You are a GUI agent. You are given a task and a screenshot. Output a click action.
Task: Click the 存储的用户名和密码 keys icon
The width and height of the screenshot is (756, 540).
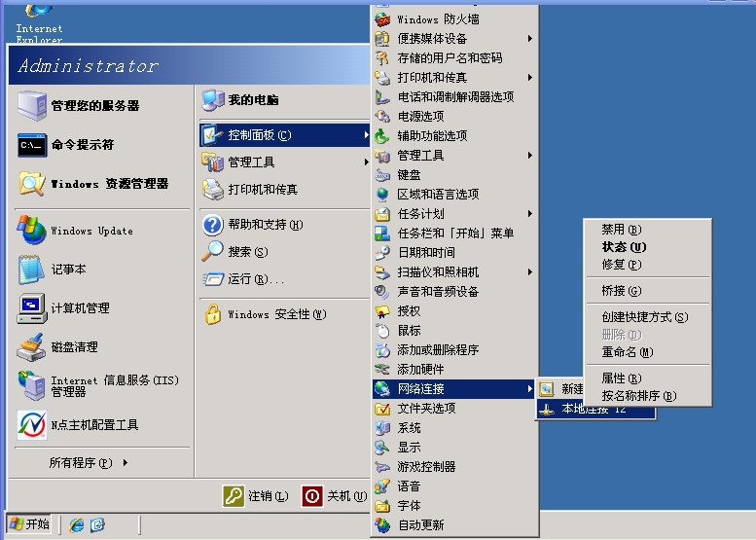click(x=382, y=57)
